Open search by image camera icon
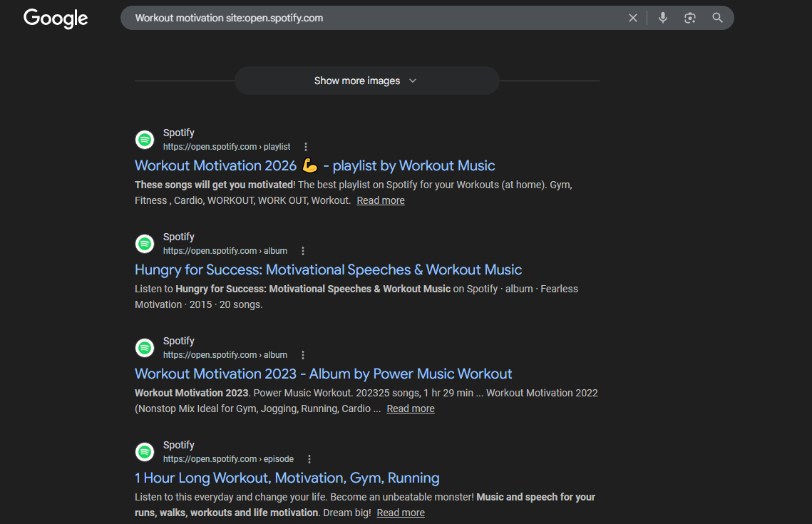 click(x=690, y=18)
